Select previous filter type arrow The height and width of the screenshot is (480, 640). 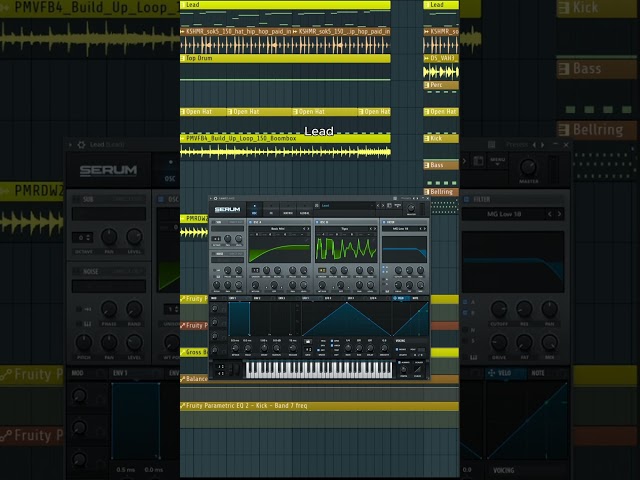(421, 229)
